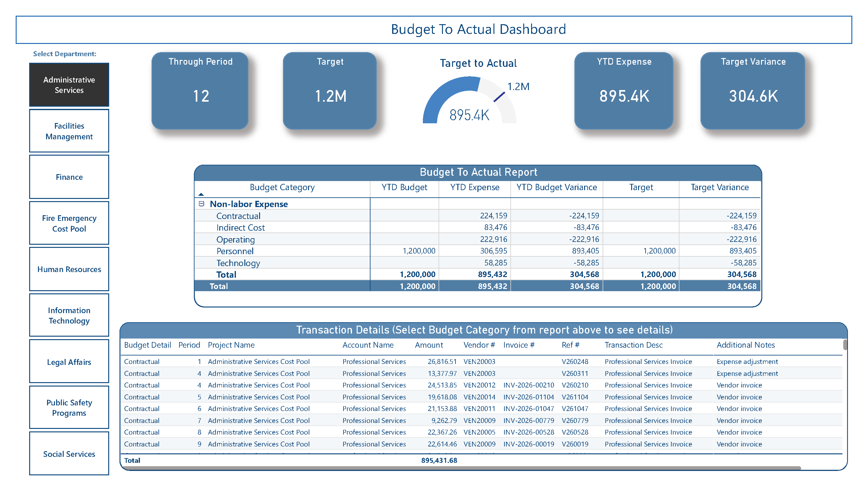Click the Non-labor Expense row label
The image size is (868, 502).
tap(249, 204)
